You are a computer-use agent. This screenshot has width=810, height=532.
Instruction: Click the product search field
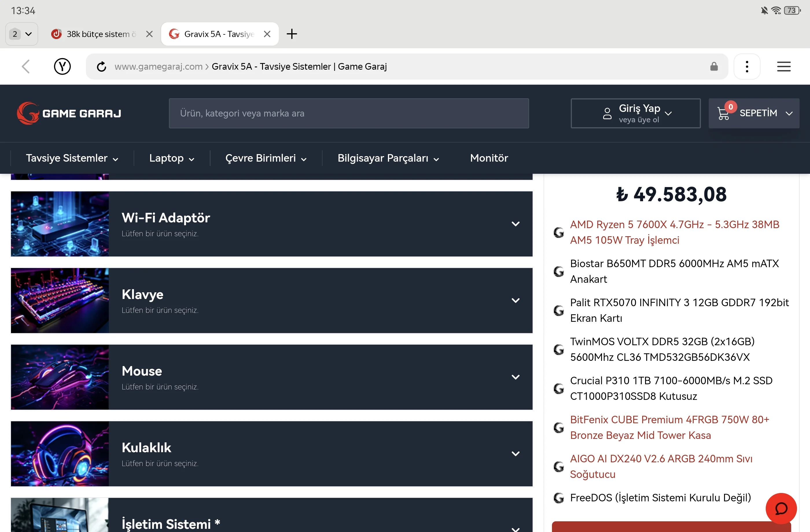pos(349,113)
